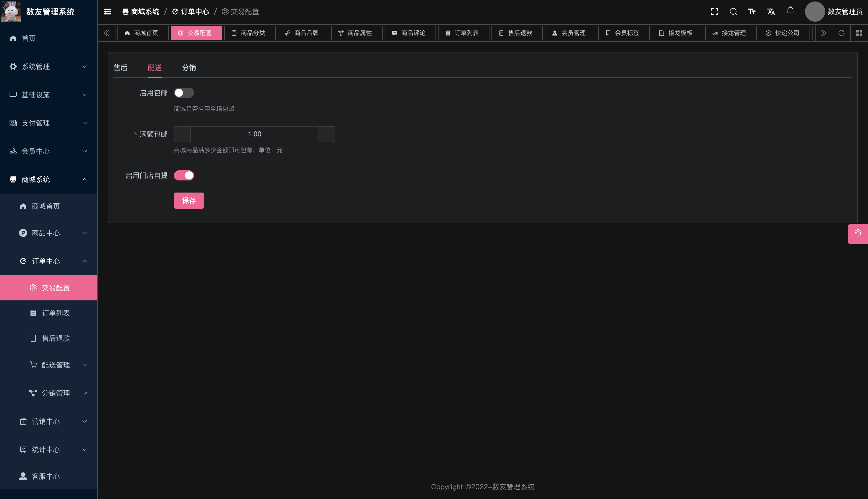
Task: Click the 保存 button
Action: pyautogui.click(x=189, y=201)
